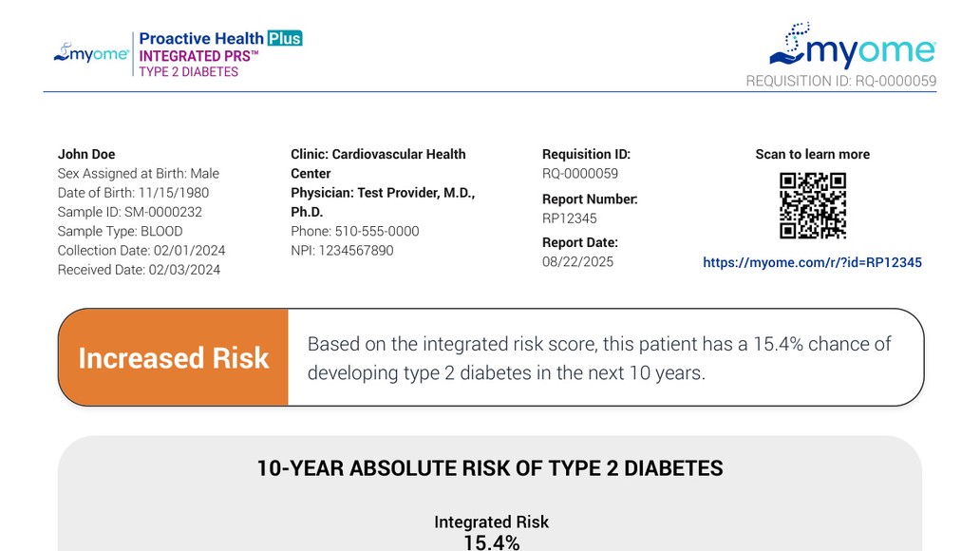Click the Sample ID SM-0000232 line
Screen dimensions: 980x551
(x=129, y=212)
